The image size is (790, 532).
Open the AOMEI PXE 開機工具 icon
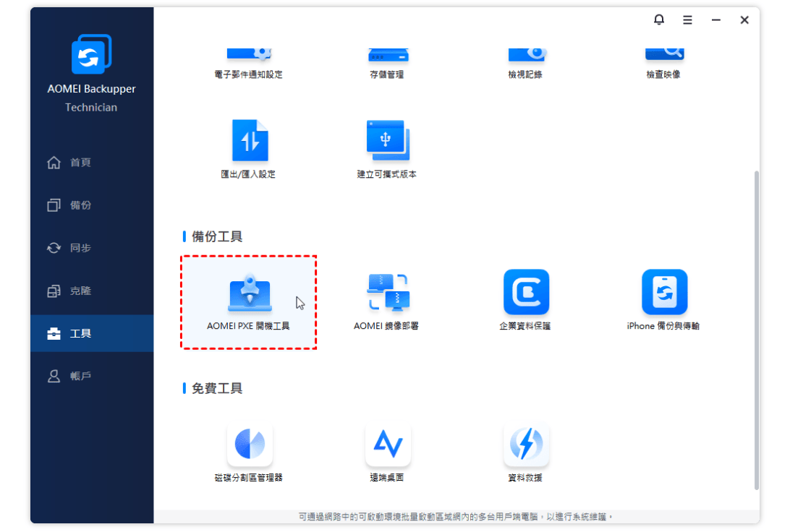coord(250,293)
